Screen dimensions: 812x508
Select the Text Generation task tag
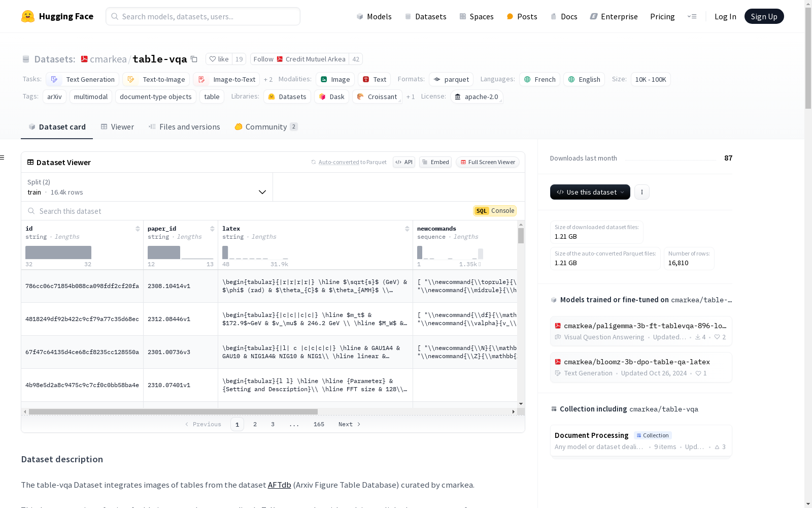click(x=82, y=79)
